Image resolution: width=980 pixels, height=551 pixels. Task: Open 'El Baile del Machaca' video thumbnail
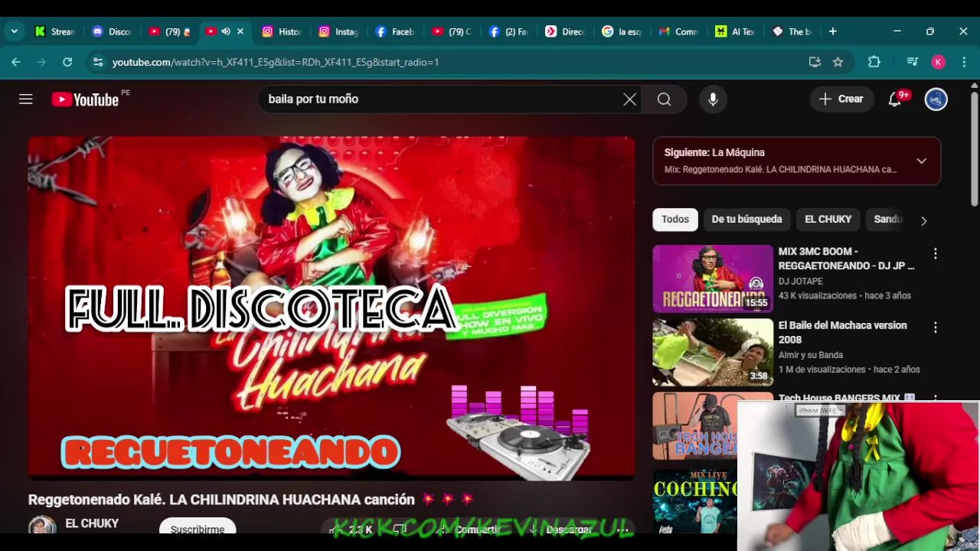[x=713, y=352]
